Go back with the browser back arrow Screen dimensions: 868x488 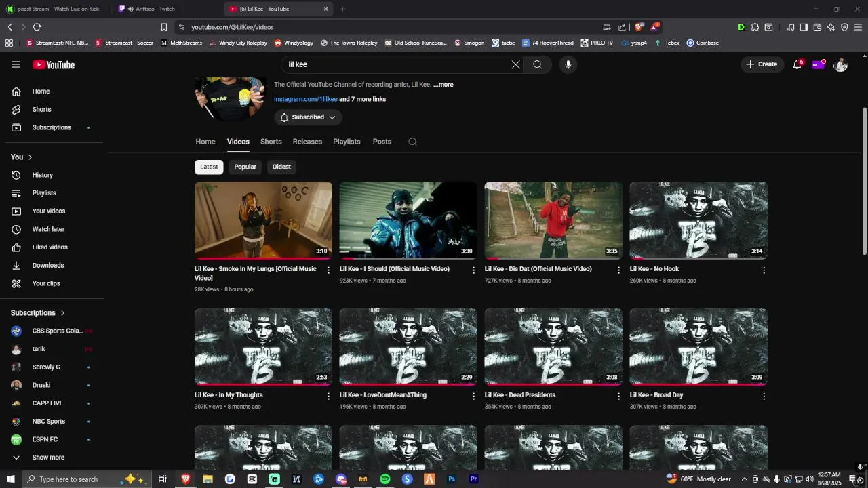point(9,27)
